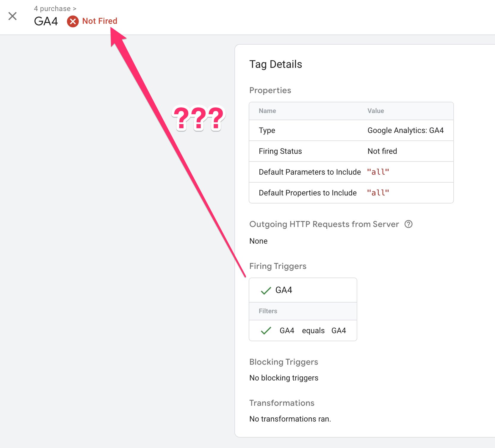The image size is (495, 448).
Task: Click the Type property row
Action: 351,130
